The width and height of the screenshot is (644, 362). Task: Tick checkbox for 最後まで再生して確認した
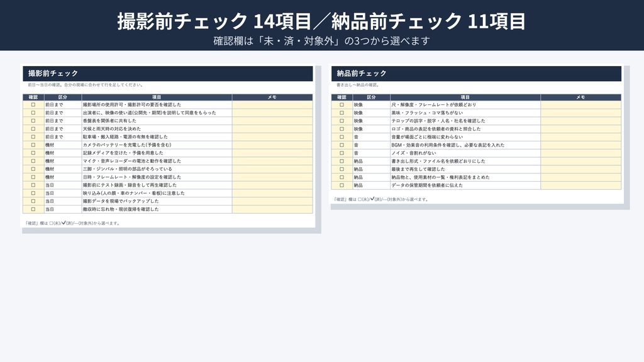[x=341, y=169]
